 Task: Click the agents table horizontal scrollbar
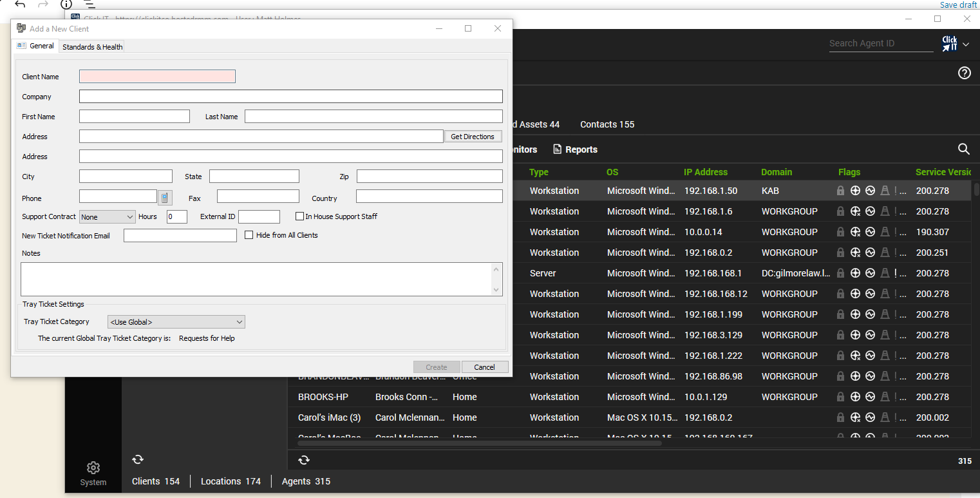pos(480,443)
